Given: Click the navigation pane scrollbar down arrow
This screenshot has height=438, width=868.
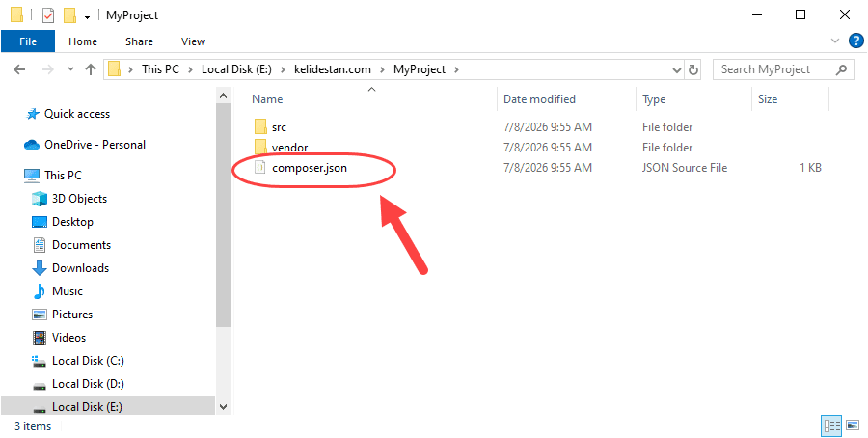Looking at the screenshot, I should 223,407.
